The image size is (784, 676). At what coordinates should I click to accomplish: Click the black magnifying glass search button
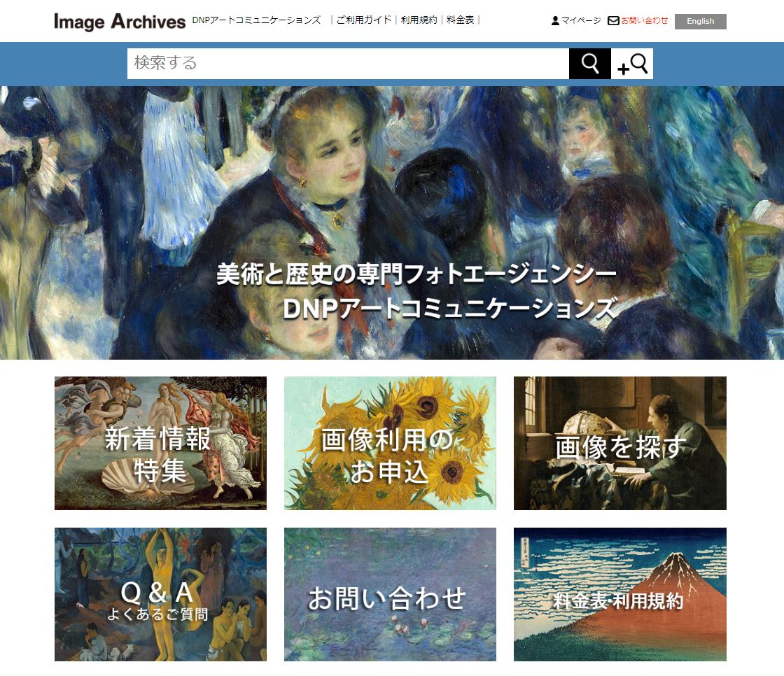[590, 64]
